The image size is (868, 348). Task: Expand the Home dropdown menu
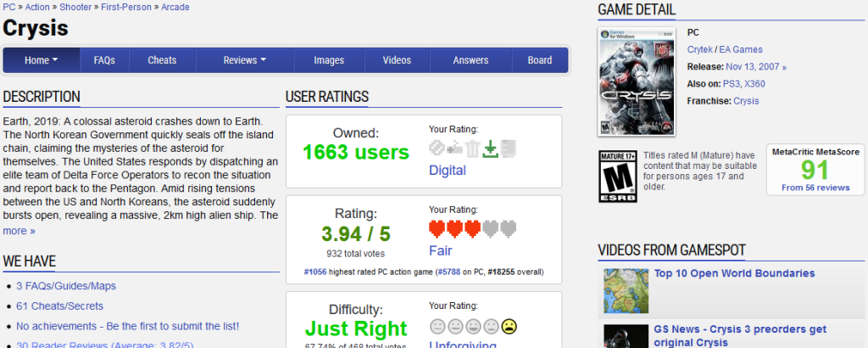(x=42, y=60)
